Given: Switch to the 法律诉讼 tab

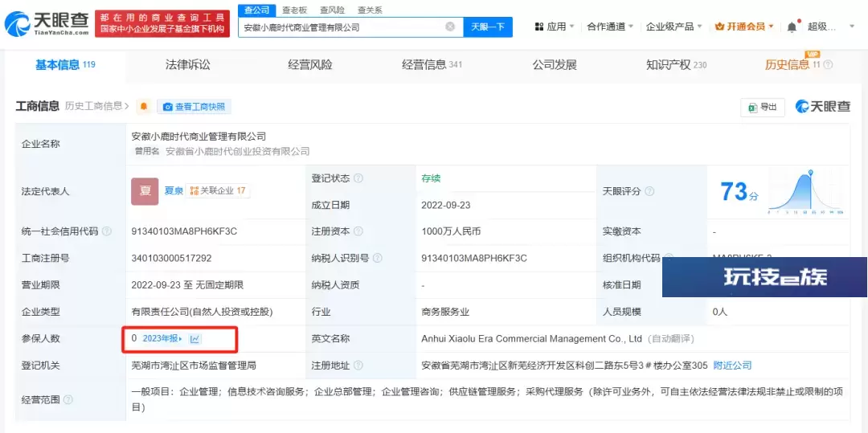Looking at the screenshot, I should 187,65.
